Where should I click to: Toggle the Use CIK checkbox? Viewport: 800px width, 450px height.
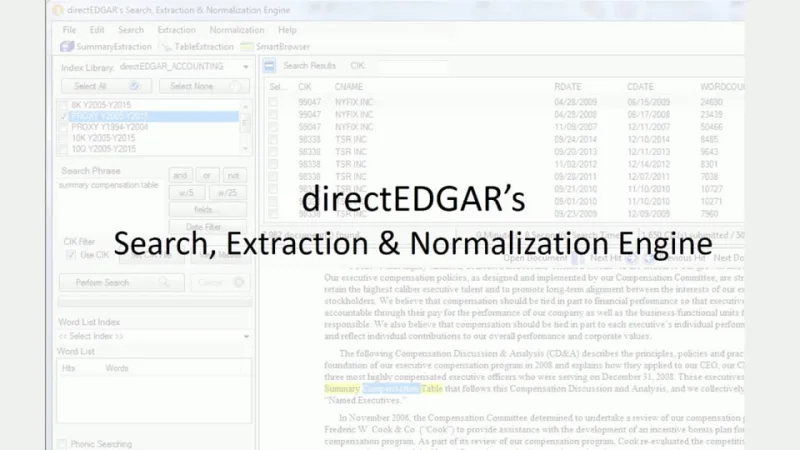(71, 255)
